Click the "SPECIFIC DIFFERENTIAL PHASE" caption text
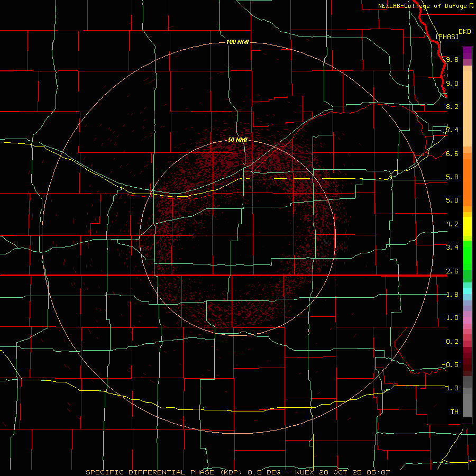This screenshot has height=476, width=476. (x=150, y=472)
